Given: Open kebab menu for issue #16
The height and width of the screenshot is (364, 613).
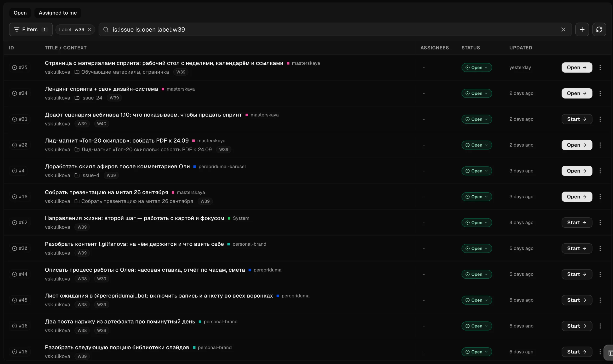Looking at the screenshot, I should click(600, 326).
